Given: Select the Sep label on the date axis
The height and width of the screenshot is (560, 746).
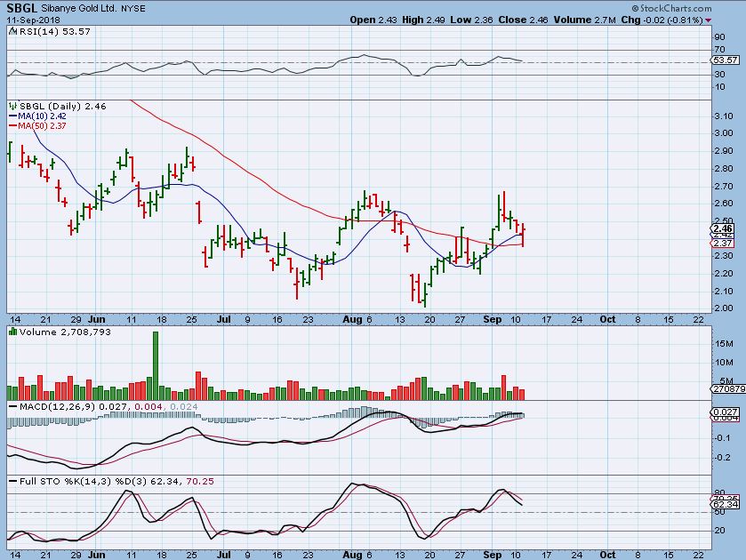Looking at the screenshot, I should (x=493, y=317).
